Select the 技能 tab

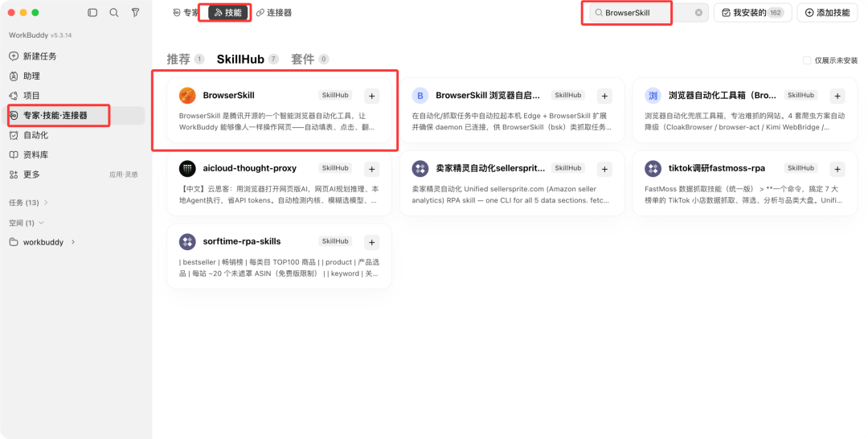pyautogui.click(x=228, y=13)
